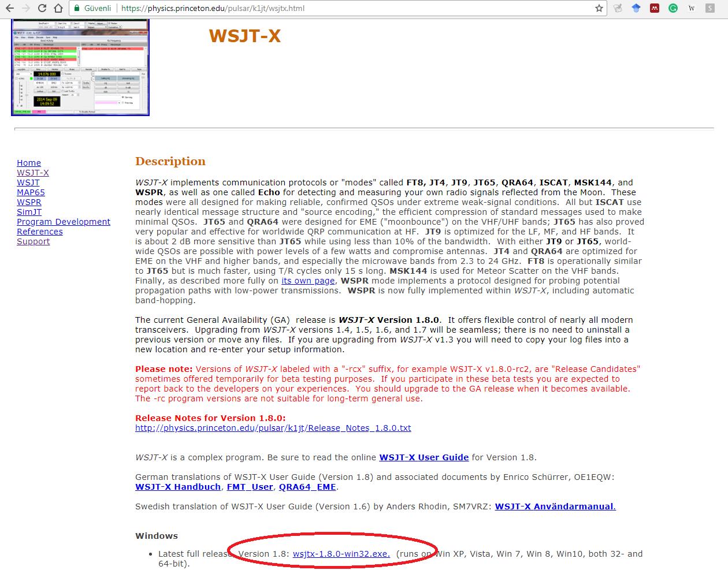Click the blue extension icon in toolbar
Viewport: 728px width, 570px height.
click(636, 8)
